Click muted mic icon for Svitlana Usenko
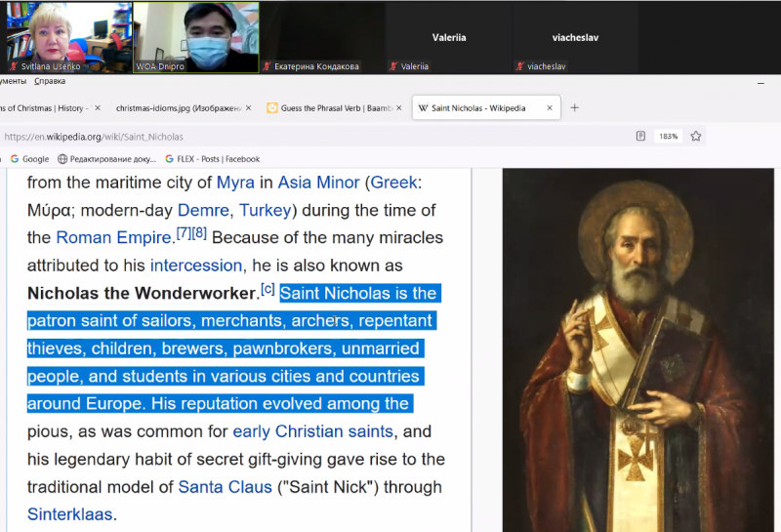The height and width of the screenshot is (532, 781). tap(15, 66)
